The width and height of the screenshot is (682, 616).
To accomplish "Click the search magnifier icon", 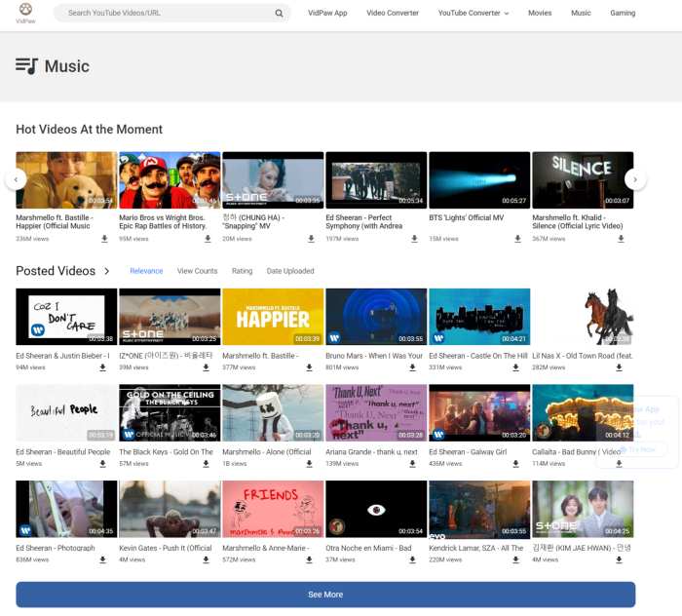I will pos(279,13).
